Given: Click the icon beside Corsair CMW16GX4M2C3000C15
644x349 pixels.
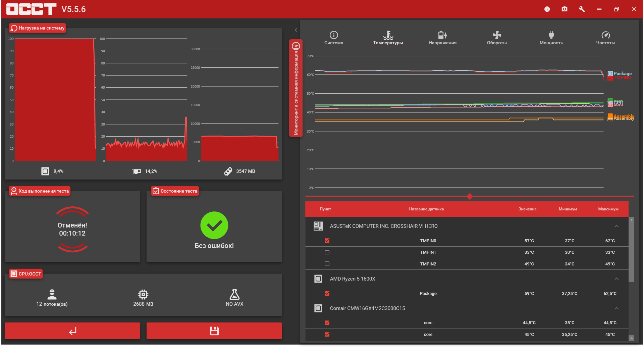Looking at the screenshot, I should pos(318,308).
